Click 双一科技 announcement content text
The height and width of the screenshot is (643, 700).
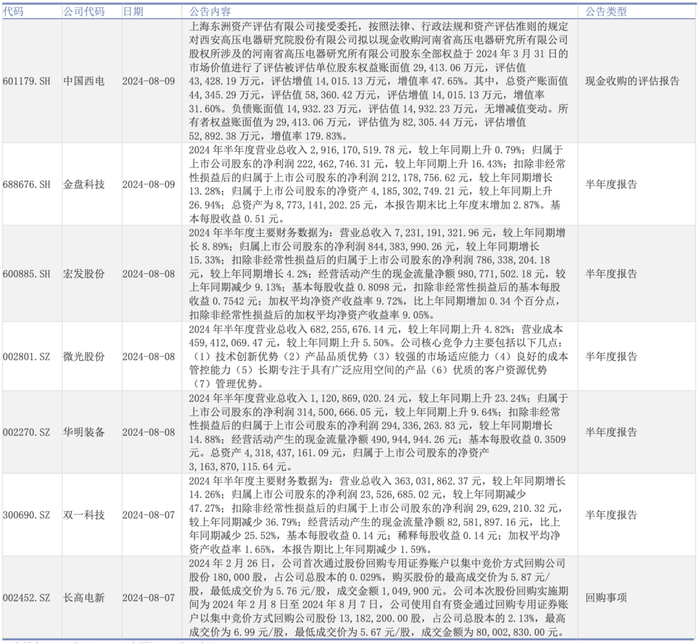click(x=378, y=515)
